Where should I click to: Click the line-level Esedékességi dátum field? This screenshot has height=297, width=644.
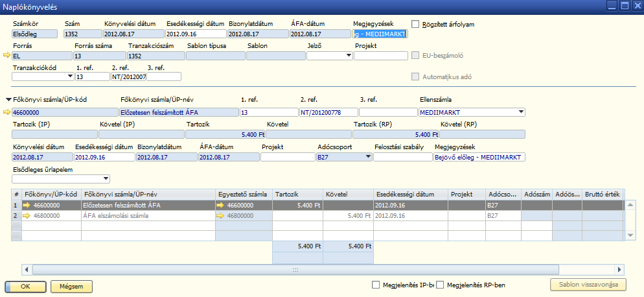104,157
